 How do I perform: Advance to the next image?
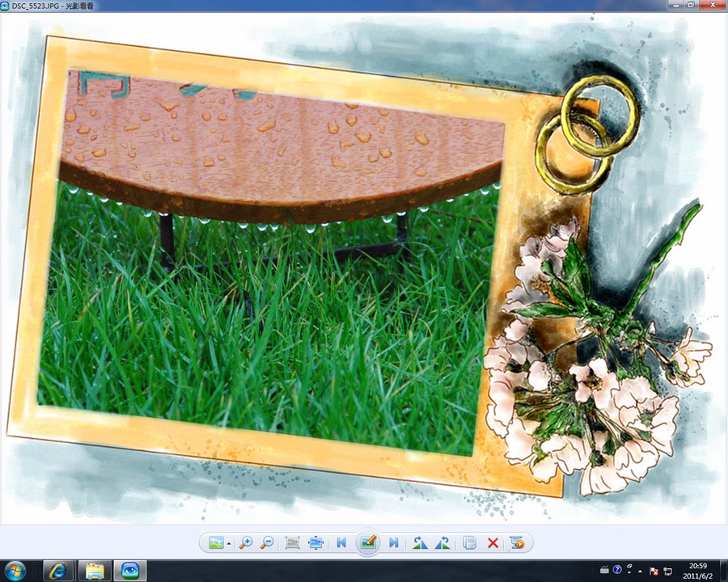pyautogui.click(x=394, y=543)
